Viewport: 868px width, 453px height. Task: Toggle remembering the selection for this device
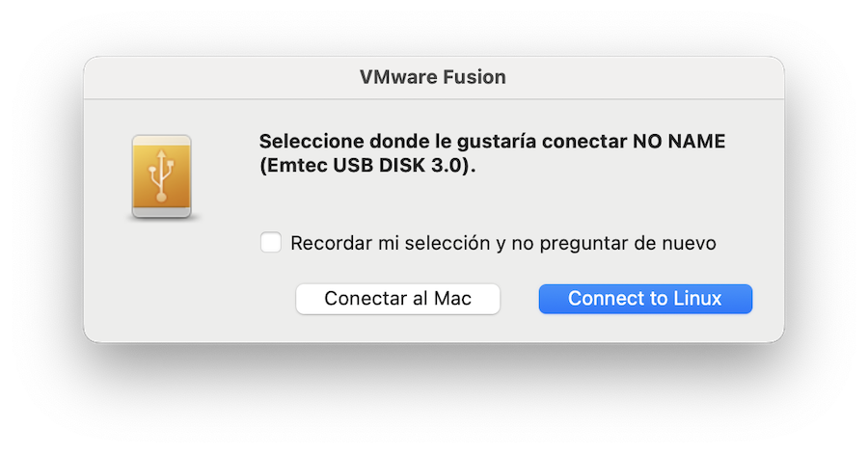click(x=271, y=242)
